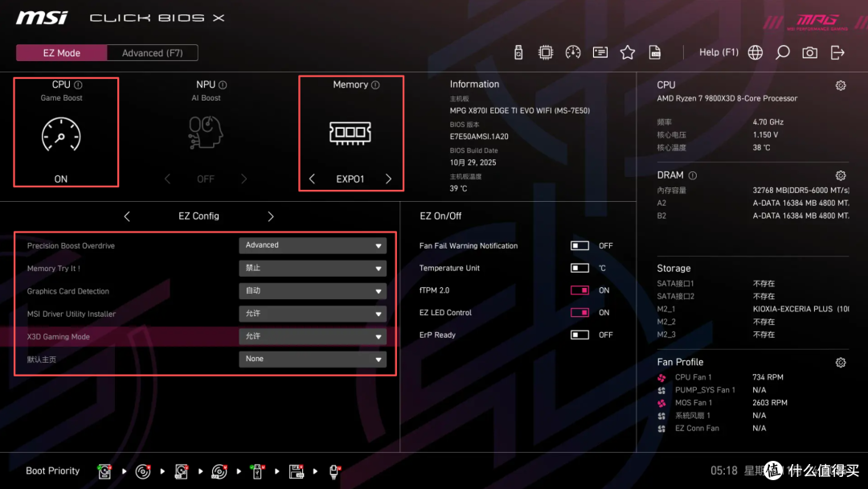Image resolution: width=868 pixels, height=489 pixels.
Task: Select the USB key boot device
Action: coord(257,471)
